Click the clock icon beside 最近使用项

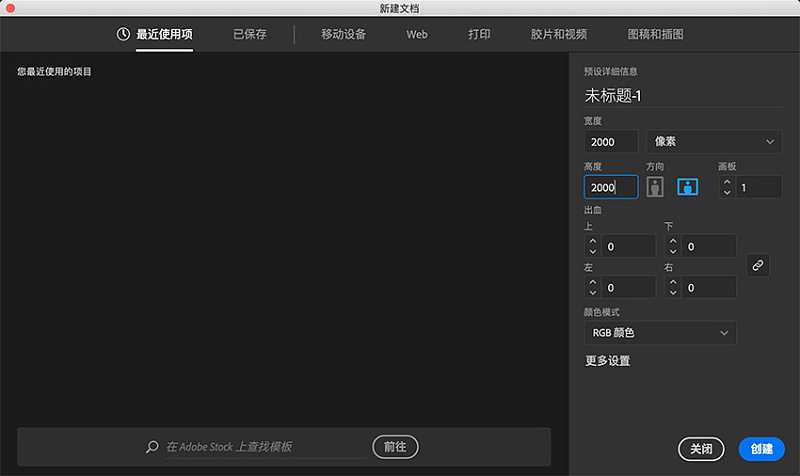click(123, 34)
